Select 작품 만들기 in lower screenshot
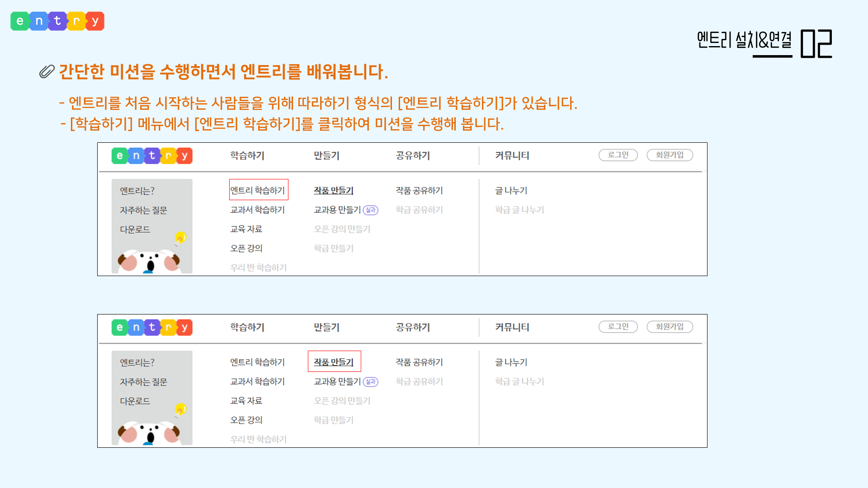Screen dimensions: 868x488 click(334, 362)
